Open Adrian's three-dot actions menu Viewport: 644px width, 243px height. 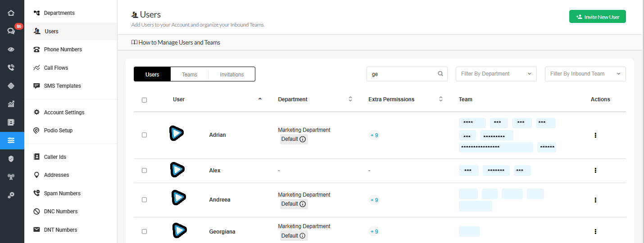(595, 135)
